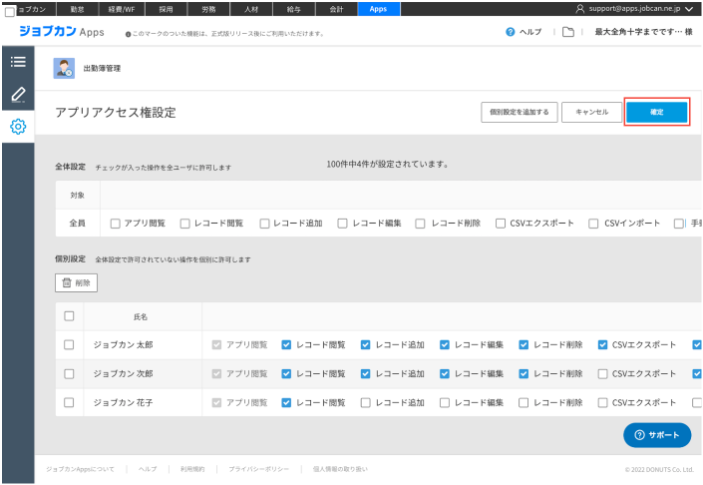Click 個別設定を追加する button
The width and height of the screenshot is (703, 485).
(x=518, y=112)
